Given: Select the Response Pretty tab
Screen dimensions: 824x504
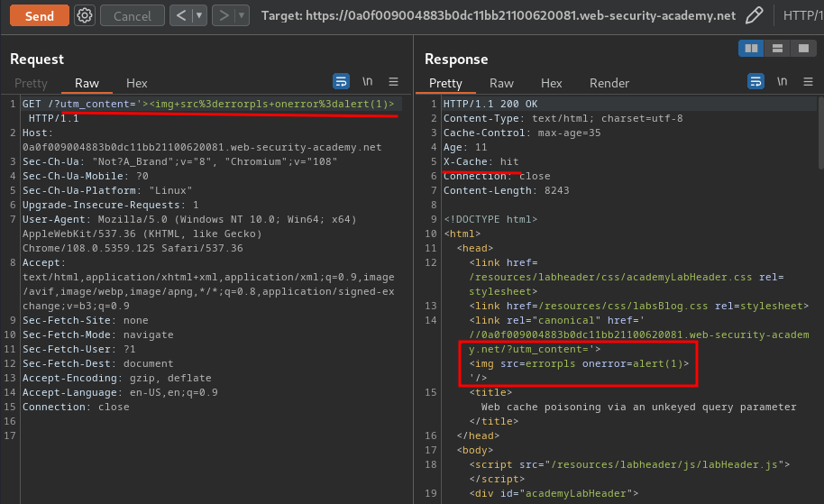Looking at the screenshot, I should 445,83.
